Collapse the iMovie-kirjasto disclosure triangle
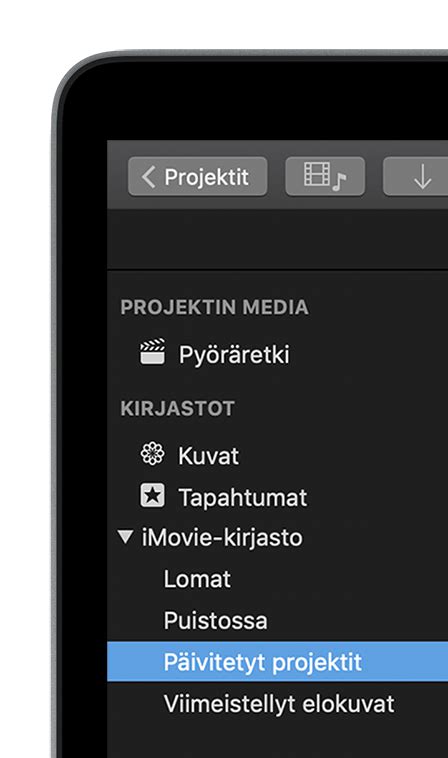Viewport: 448px width, 758px height. pyautogui.click(x=125, y=537)
